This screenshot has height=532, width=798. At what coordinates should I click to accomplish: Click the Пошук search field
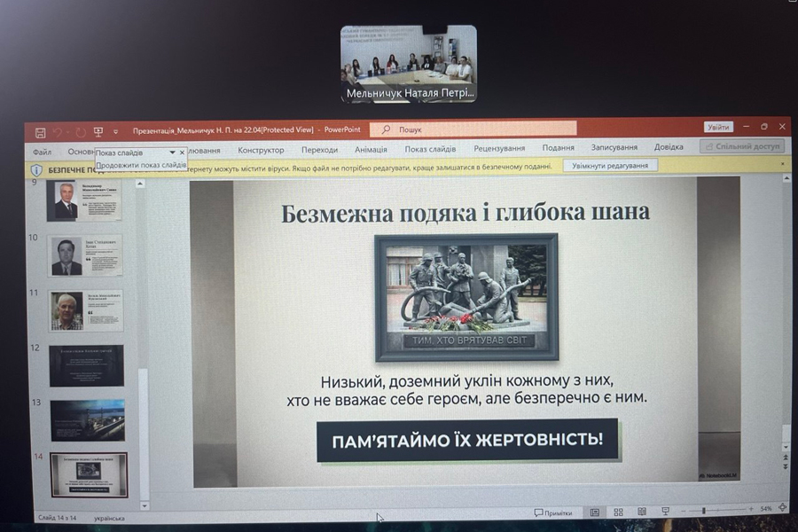click(x=473, y=129)
